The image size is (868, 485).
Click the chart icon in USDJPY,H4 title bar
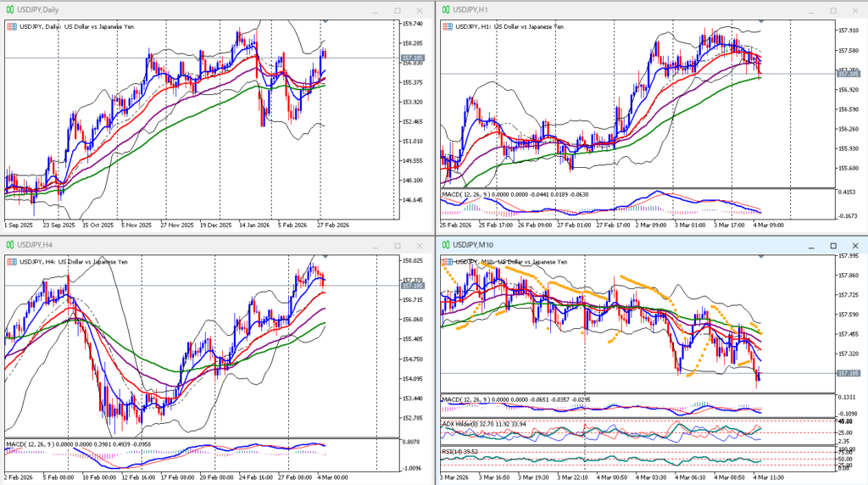[x=9, y=245]
